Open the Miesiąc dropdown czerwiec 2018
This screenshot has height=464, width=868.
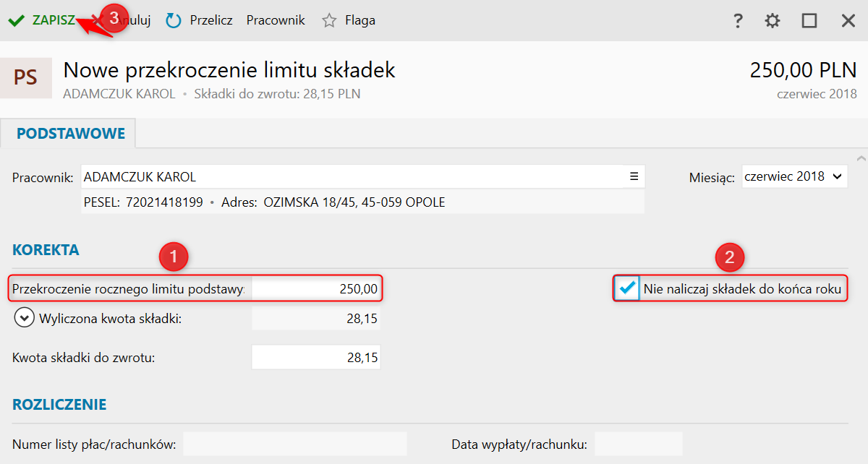tap(794, 176)
